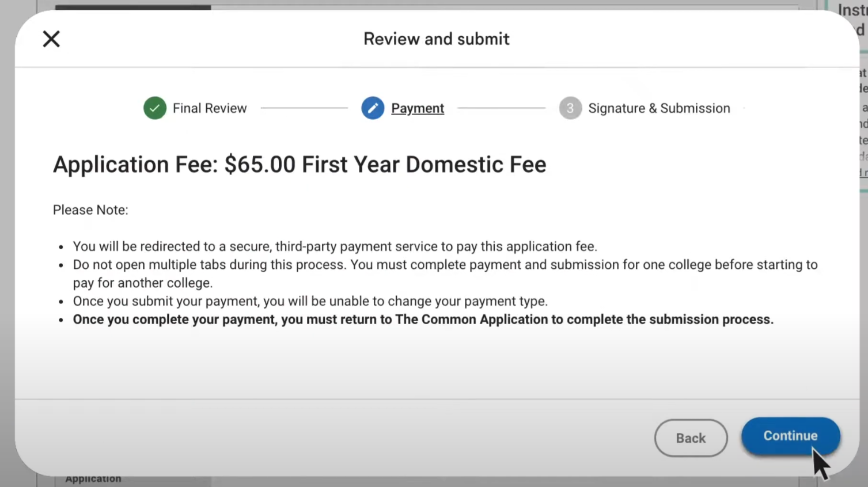Go Back to the Final Review step
This screenshot has height=487, width=868.
tap(691, 438)
